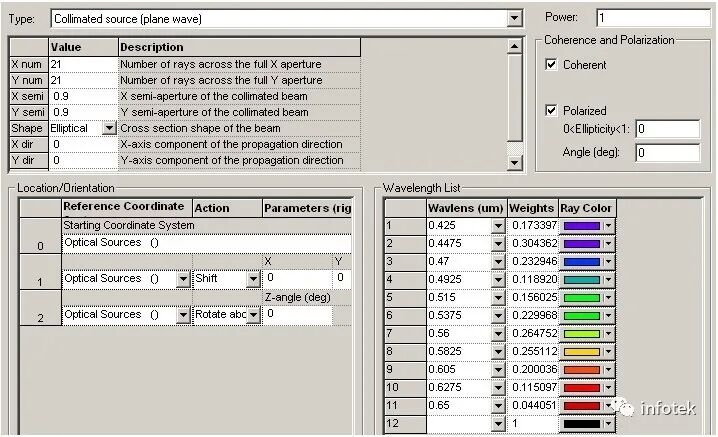The image size is (718, 437).
Task: Toggle the Coherent checkbox
Action: (551, 65)
